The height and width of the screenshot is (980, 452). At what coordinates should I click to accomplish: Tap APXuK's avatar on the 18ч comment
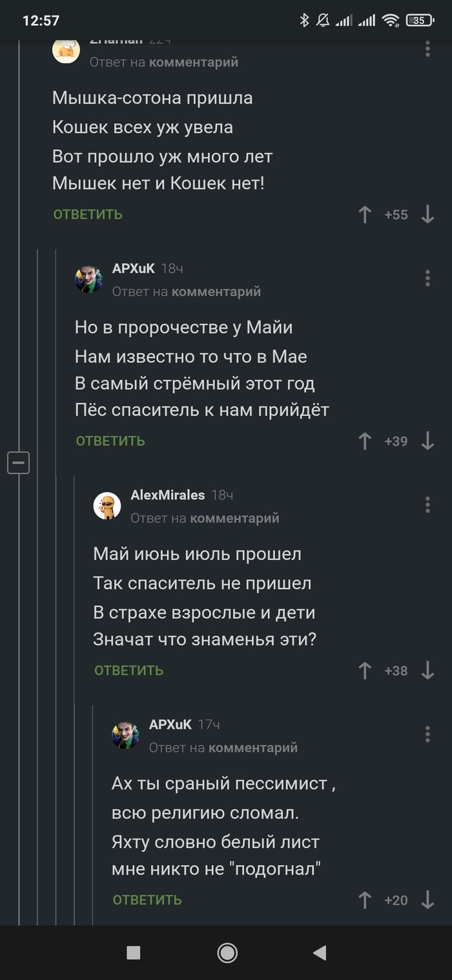click(88, 279)
